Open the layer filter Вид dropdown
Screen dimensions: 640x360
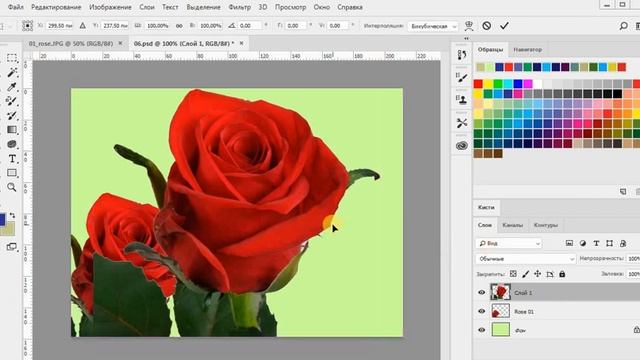click(509, 243)
